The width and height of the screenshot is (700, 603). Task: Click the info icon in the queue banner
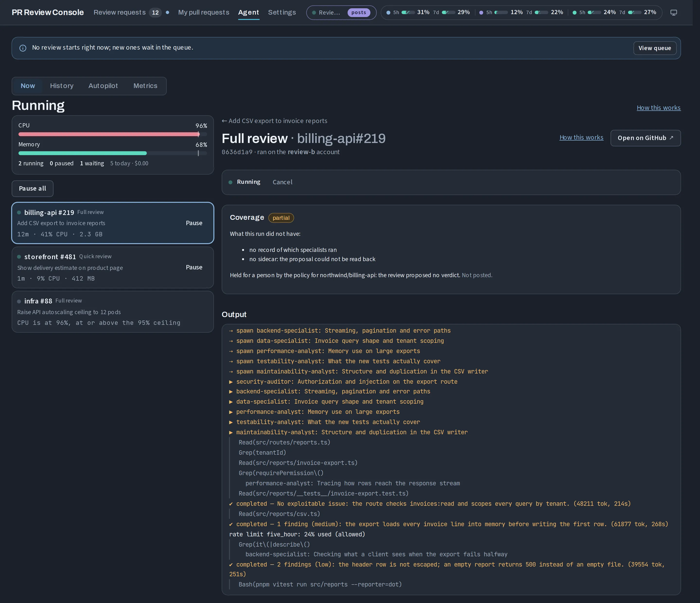(23, 48)
